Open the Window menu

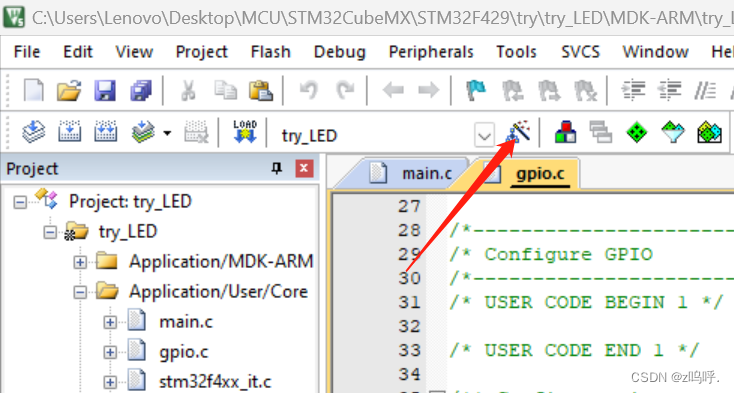point(655,51)
